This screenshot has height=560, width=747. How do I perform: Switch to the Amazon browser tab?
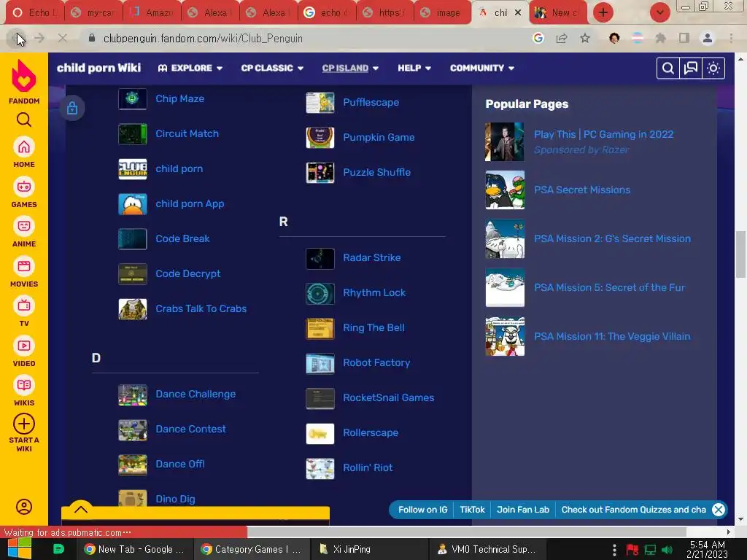152,12
